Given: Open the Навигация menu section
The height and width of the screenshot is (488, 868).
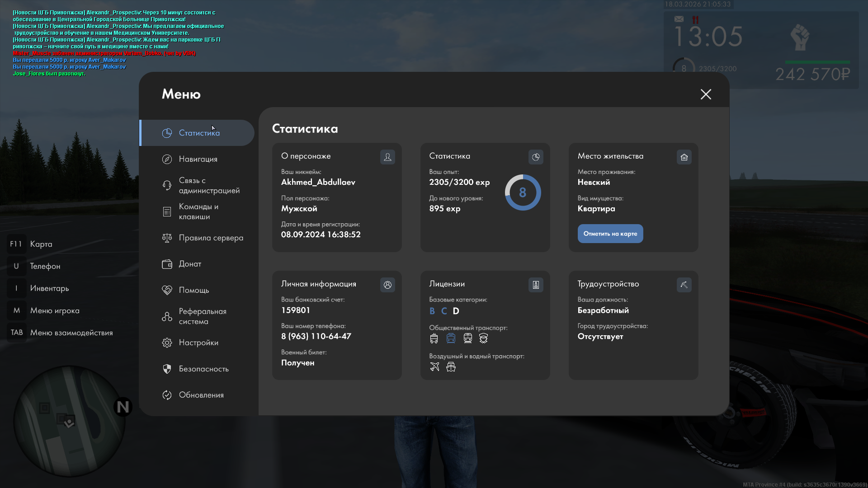Looking at the screenshot, I should 198,159.
